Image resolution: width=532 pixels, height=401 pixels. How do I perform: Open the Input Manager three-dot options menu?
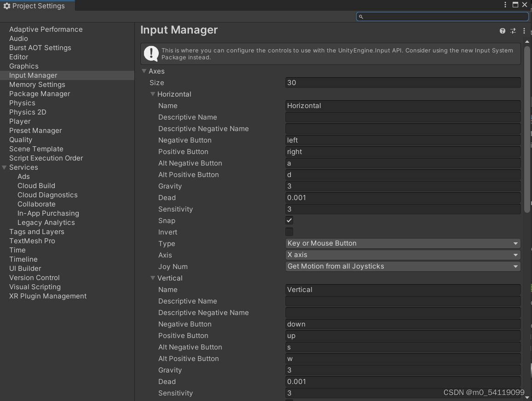coord(524,31)
